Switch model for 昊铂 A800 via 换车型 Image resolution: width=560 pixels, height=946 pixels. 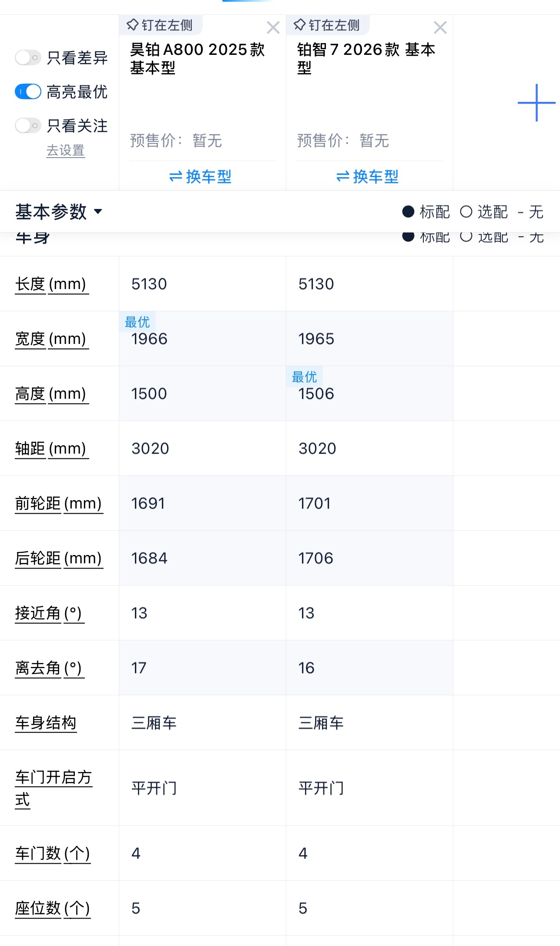tap(200, 176)
